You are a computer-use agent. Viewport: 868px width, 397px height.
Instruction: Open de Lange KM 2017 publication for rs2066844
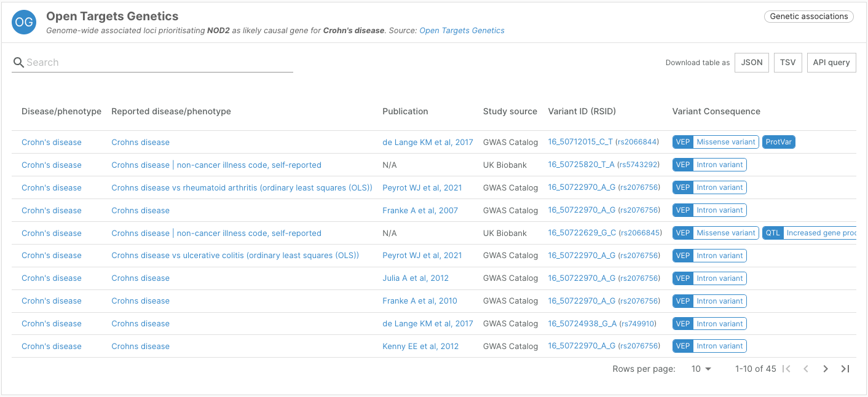coord(428,142)
